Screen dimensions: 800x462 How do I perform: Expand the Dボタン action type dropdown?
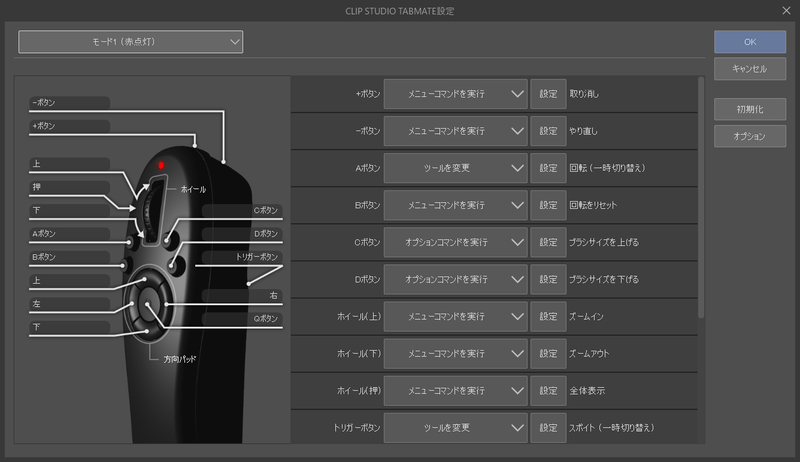(x=456, y=279)
